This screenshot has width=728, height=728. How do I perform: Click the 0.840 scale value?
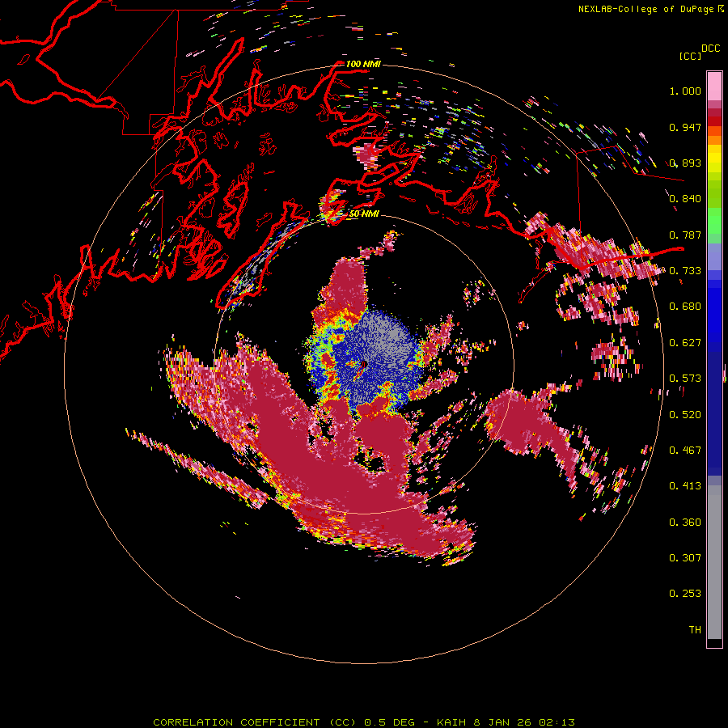pos(685,199)
